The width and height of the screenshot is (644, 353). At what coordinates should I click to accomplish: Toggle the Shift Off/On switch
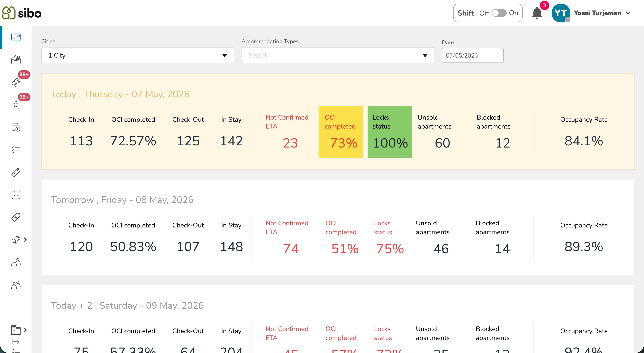click(499, 13)
